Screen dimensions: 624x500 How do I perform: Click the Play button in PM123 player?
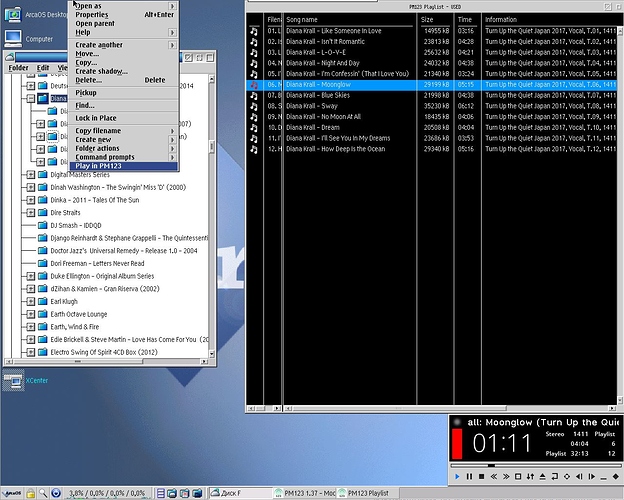tap(457, 476)
